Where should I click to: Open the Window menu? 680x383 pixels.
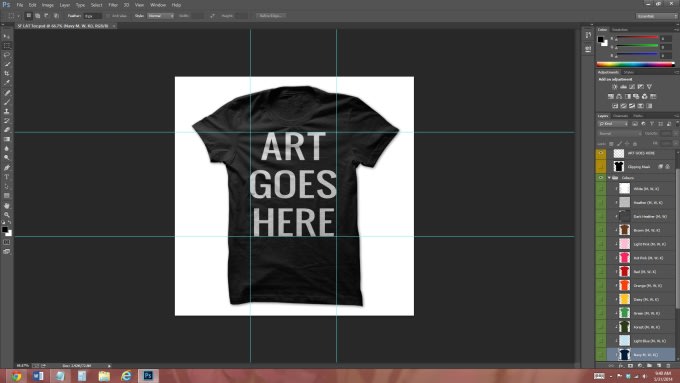(157, 5)
